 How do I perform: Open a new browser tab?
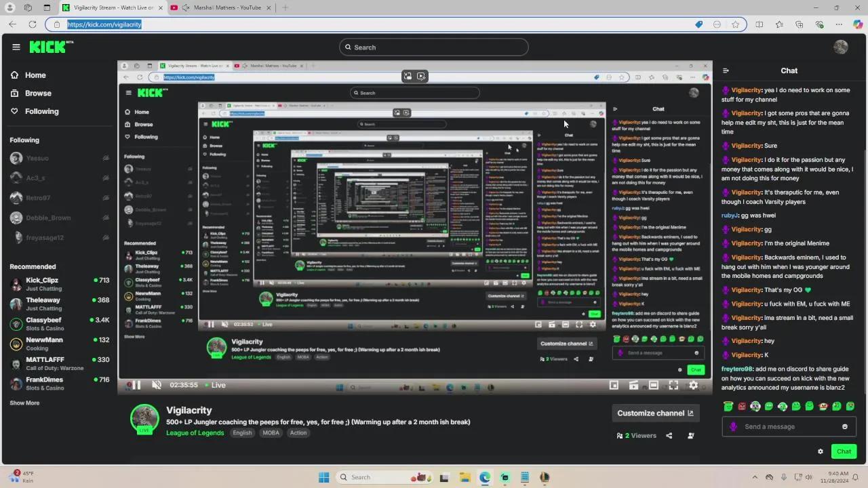click(x=285, y=7)
